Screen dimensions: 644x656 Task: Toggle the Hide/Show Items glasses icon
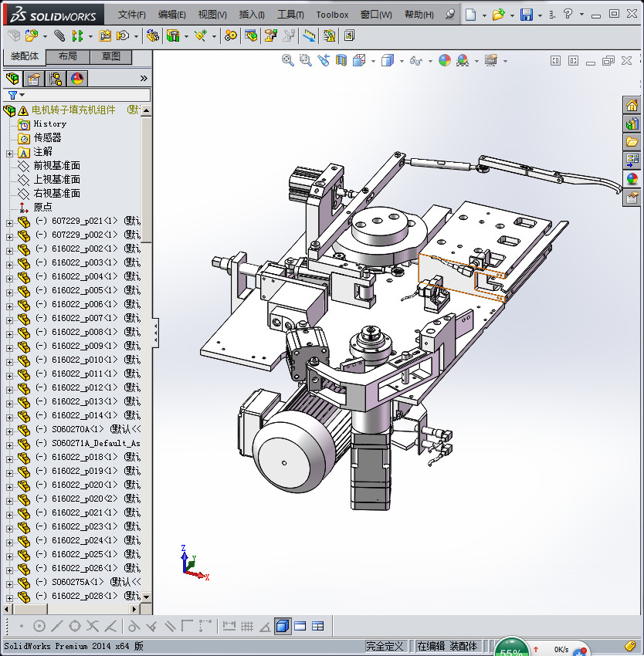tap(415, 60)
